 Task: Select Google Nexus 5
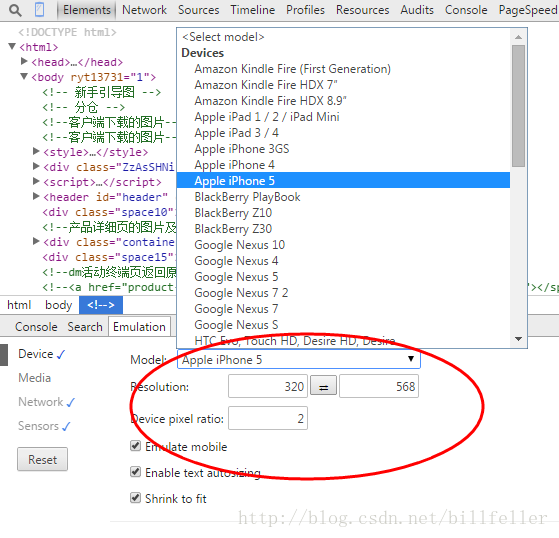(343, 277)
